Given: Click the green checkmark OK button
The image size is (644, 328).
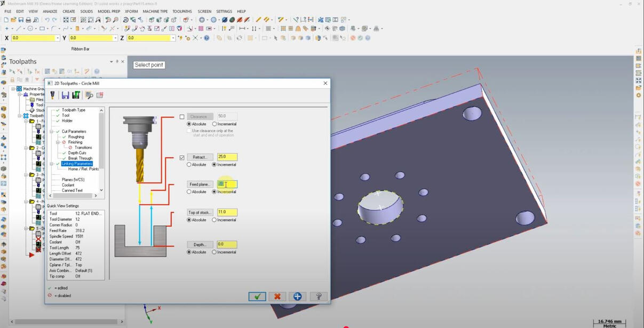Looking at the screenshot, I should 257,297.
